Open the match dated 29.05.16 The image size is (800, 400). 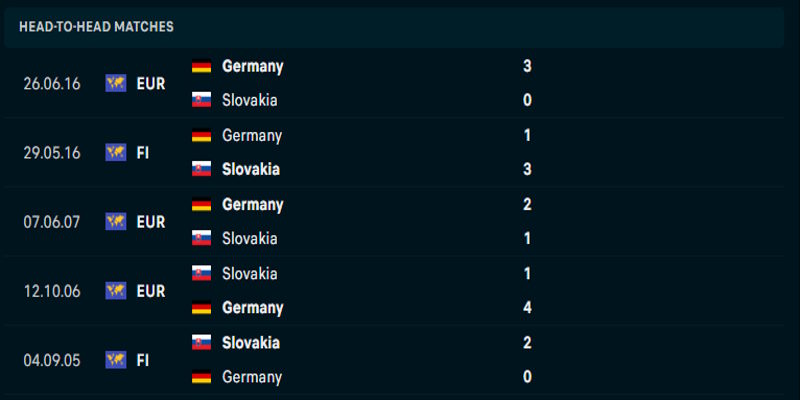[x=52, y=152]
